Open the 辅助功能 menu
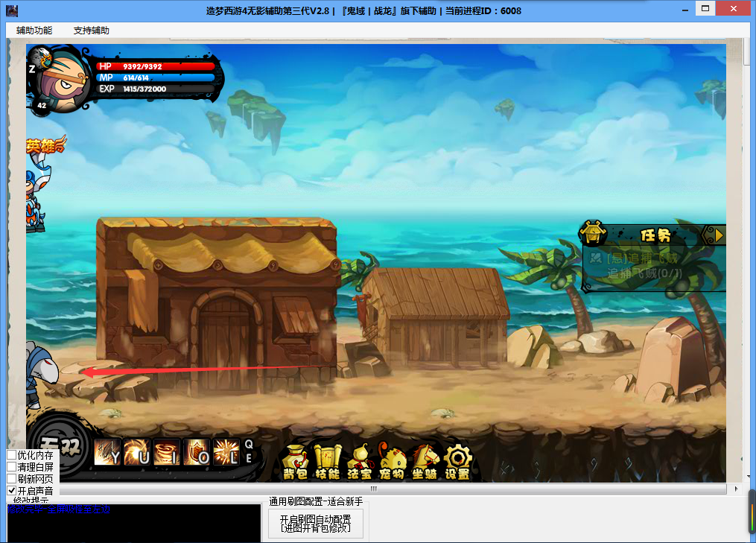 34,31
